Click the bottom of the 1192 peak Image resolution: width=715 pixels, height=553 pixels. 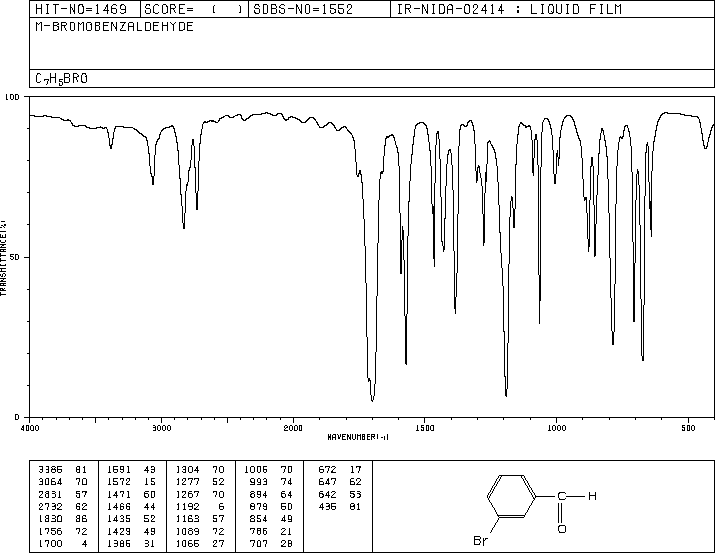tap(506, 395)
